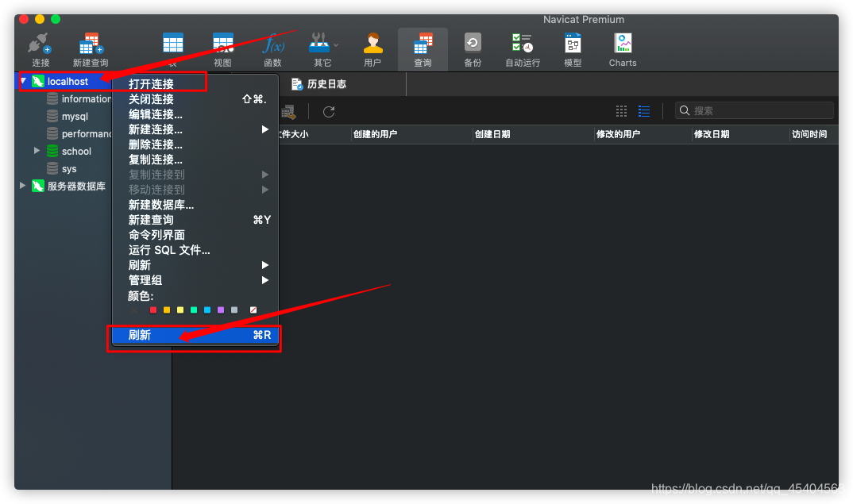Click the refresh circular arrow icon
This screenshot has width=853, height=504.
pos(329,111)
